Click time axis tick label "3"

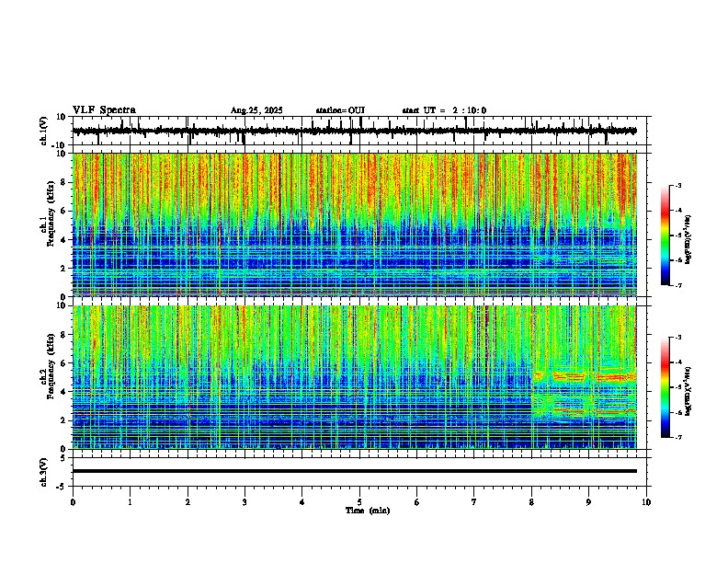tap(245, 502)
